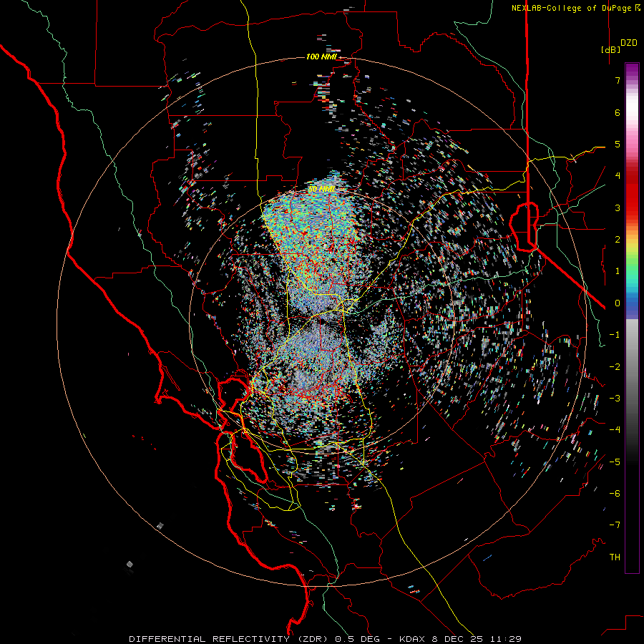Click the '[dB]' unit label
The width and height of the screenshot is (644, 644).
[x=611, y=49]
